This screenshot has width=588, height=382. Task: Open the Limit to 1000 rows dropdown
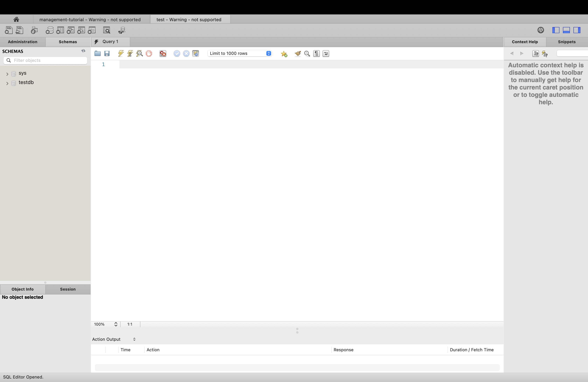point(240,53)
